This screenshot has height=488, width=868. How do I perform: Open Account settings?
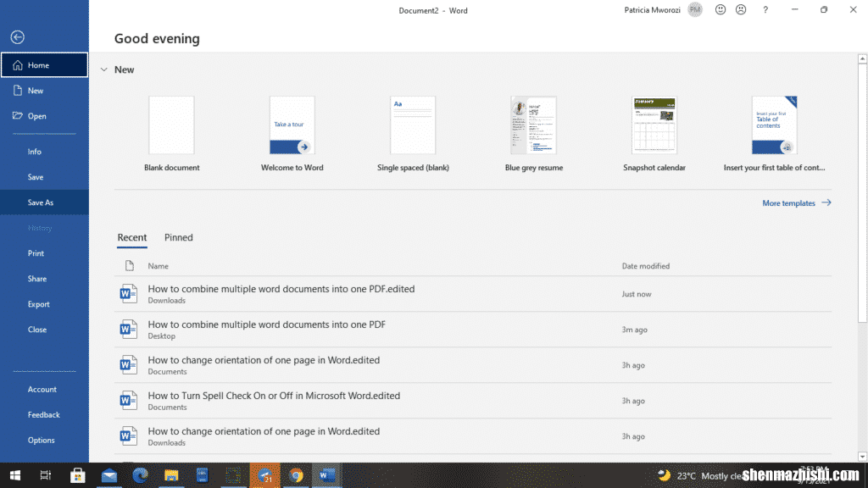coord(44,390)
